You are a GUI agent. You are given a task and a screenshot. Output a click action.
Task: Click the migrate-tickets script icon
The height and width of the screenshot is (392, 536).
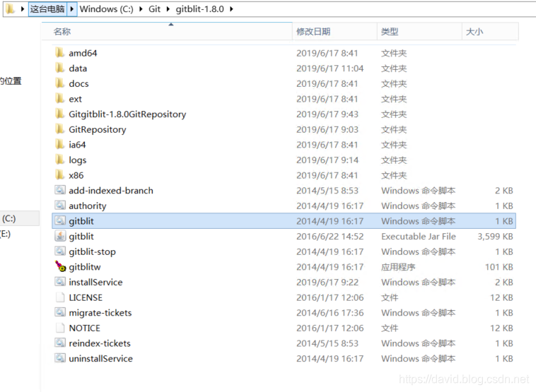click(x=60, y=312)
